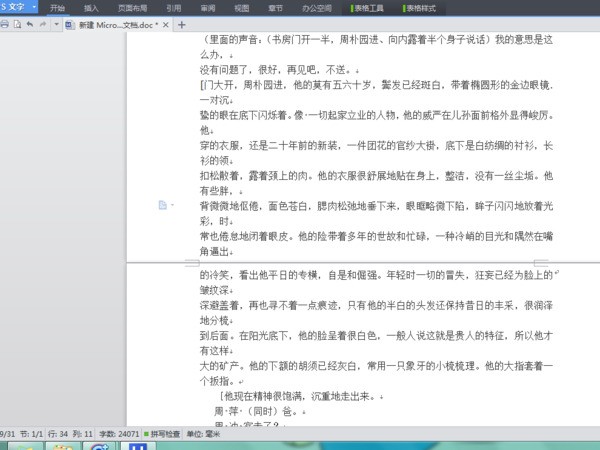
Task: Click the line 的冷笑，看出他平日的专横
Action: pyautogui.click(x=377, y=275)
